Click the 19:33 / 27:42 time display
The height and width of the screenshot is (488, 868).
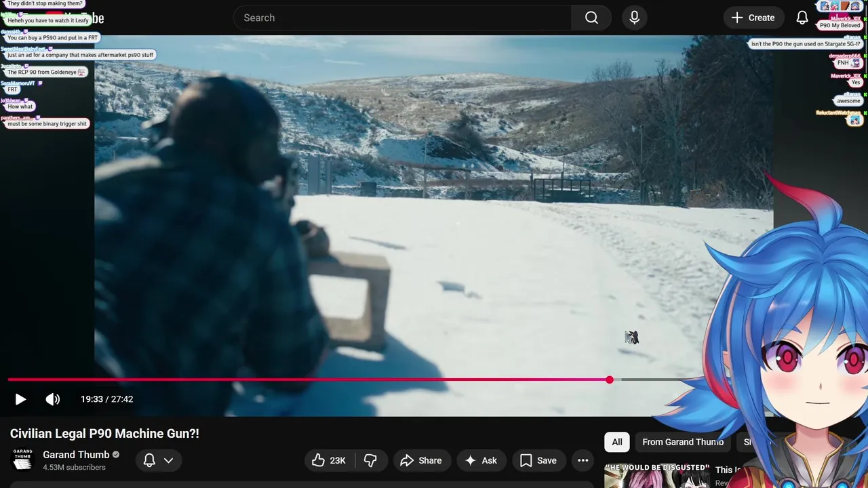[x=107, y=399]
